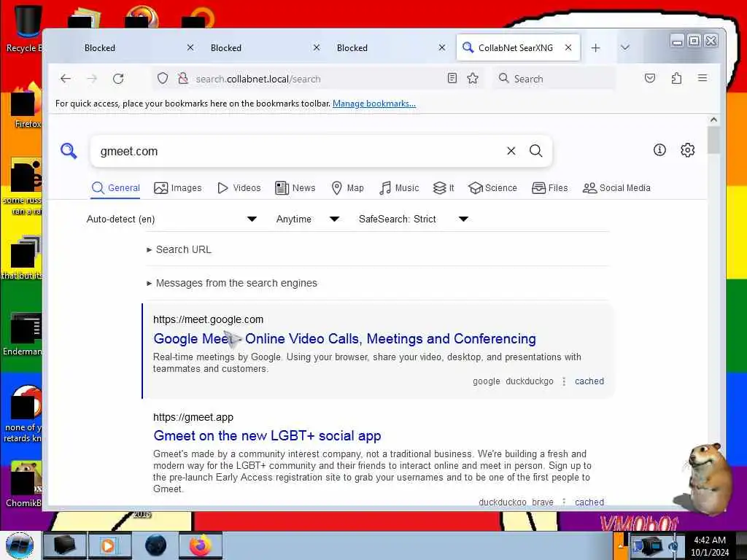This screenshot has height=560, width=747.
Task: Select the General search category
Action: click(116, 188)
